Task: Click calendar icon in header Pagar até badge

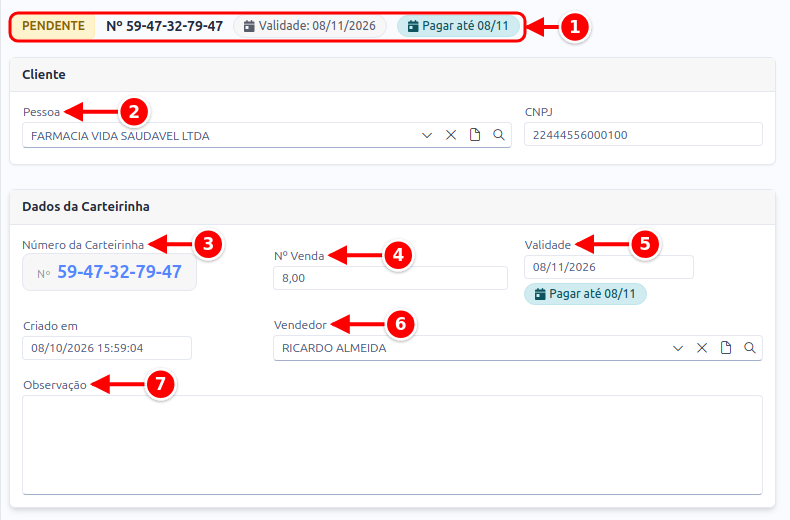Action: click(x=413, y=26)
